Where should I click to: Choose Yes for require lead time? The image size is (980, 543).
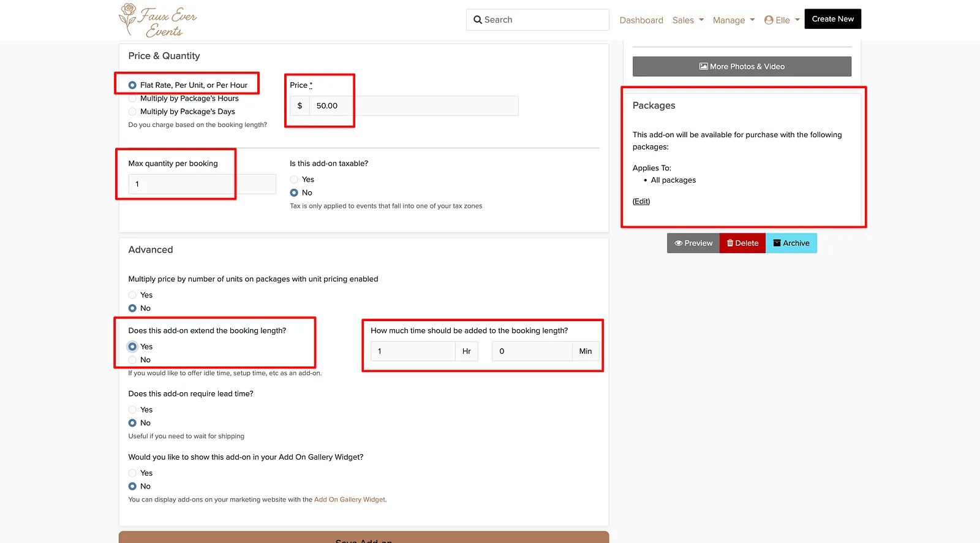pyautogui.click(x=132, y=409)
